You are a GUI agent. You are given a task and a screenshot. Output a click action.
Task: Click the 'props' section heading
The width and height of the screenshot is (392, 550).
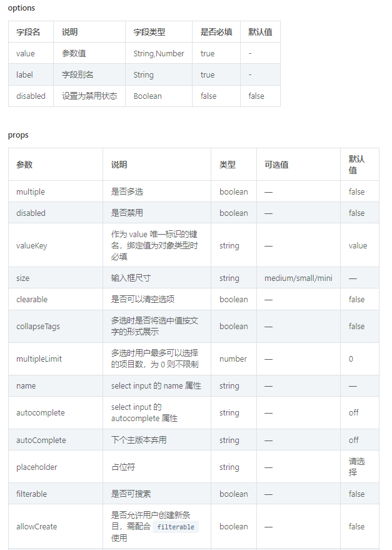click(18, 135)
